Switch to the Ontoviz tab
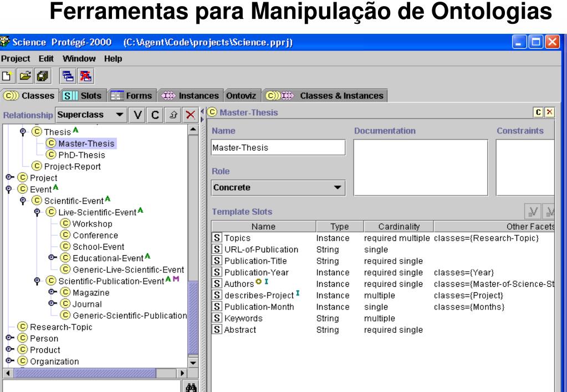The image size is (567, 392). coord(241,96)
